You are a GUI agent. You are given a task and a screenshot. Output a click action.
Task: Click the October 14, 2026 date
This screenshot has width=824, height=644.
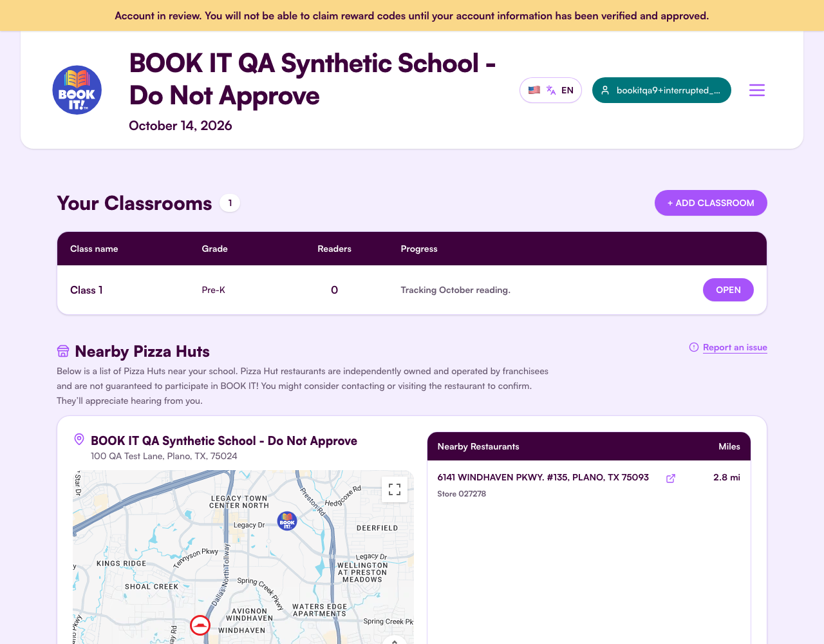[180, 126]
